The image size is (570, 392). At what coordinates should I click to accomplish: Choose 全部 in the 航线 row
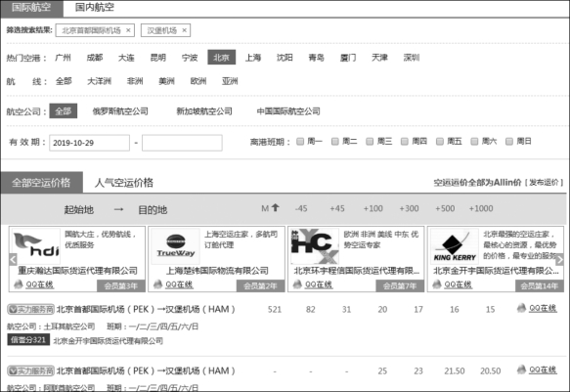pyautogui.click(x=64, y=81)
